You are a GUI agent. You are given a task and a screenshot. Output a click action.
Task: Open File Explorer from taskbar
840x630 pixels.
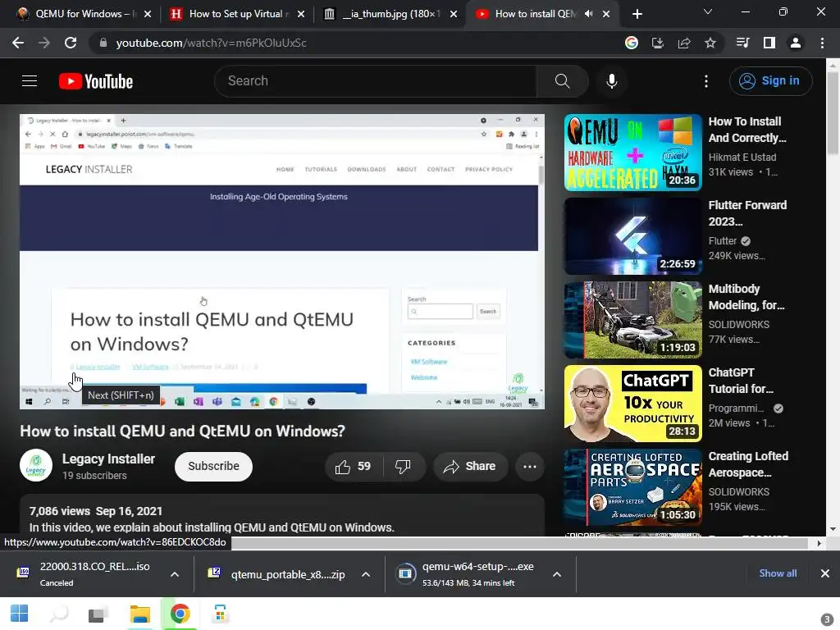click(139, 614)
